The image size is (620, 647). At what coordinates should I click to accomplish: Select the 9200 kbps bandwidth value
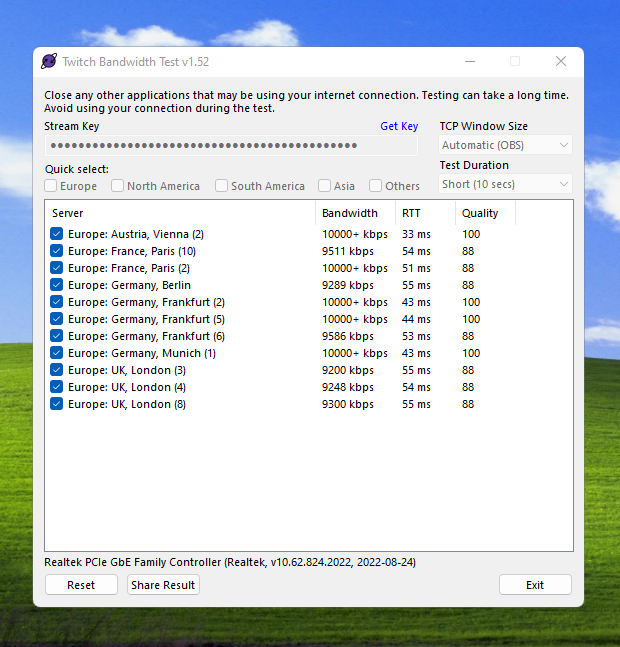click(x=348, y=370)
